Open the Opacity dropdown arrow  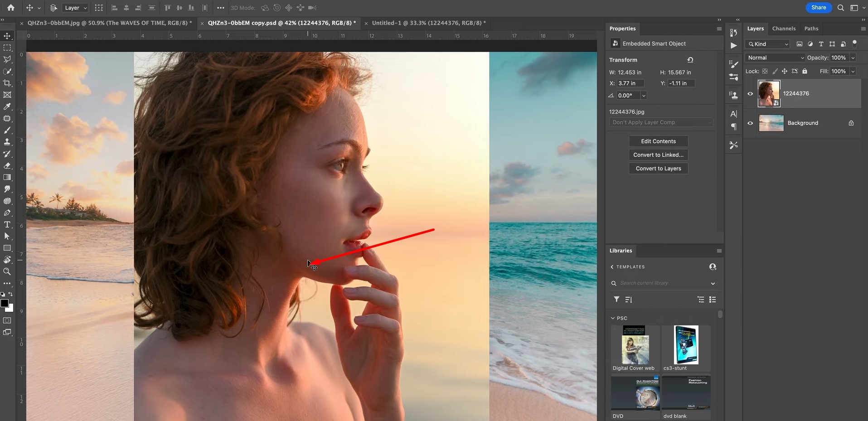point(853,58)
